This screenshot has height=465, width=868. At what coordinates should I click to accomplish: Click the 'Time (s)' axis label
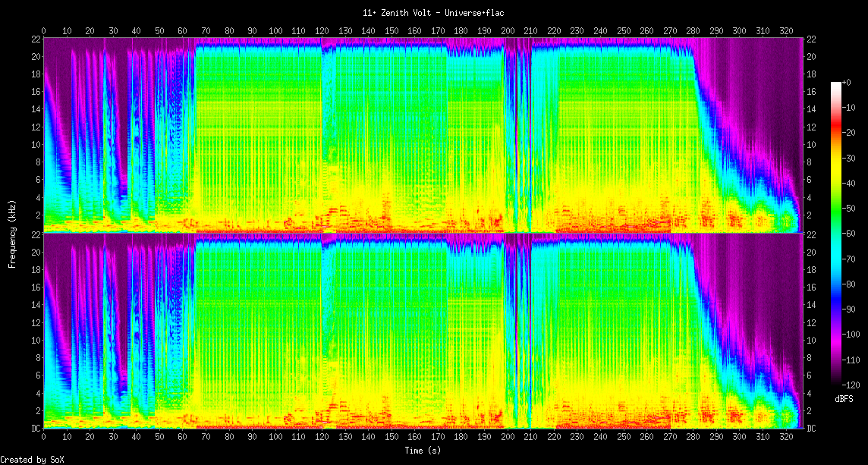[x=423, y=450]
